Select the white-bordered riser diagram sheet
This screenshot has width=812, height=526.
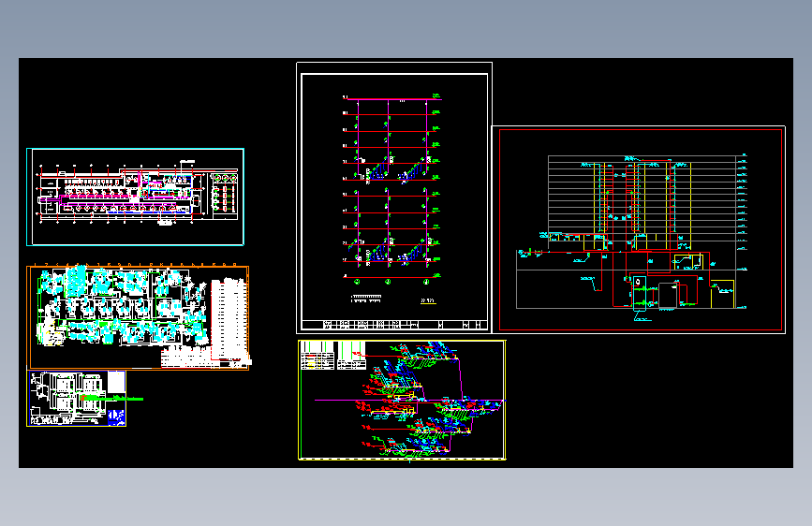coord(394,197)
